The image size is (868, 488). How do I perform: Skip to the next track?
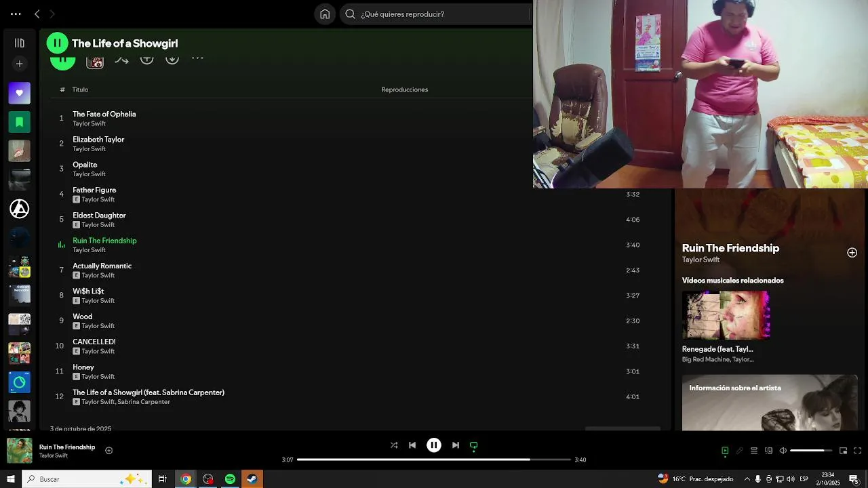click(x=456, y=445)
